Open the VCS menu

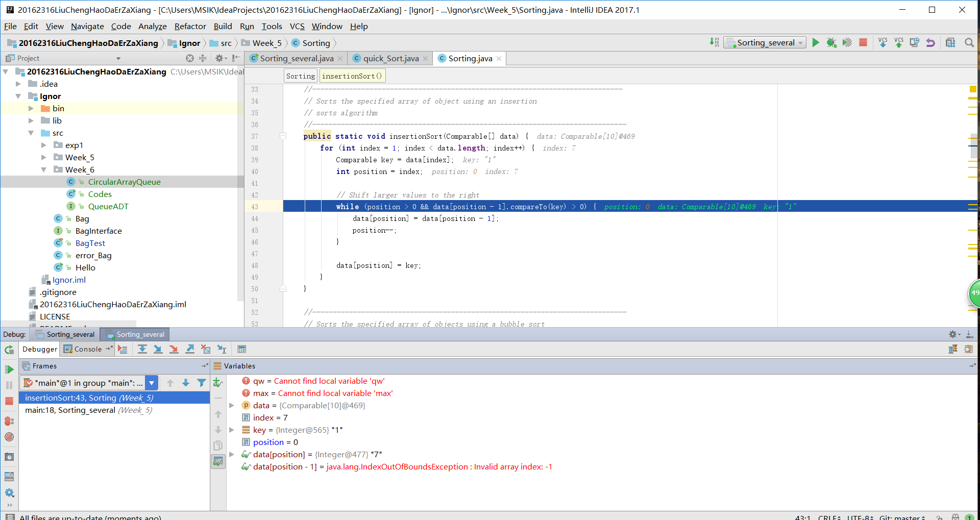(x=297, y=26)
